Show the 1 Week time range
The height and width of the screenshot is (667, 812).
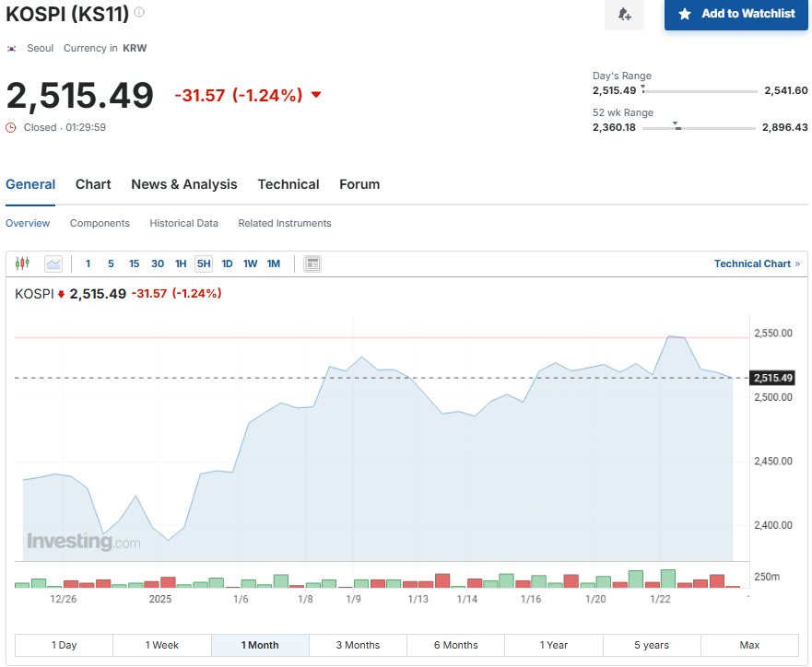tap(162, 645)
